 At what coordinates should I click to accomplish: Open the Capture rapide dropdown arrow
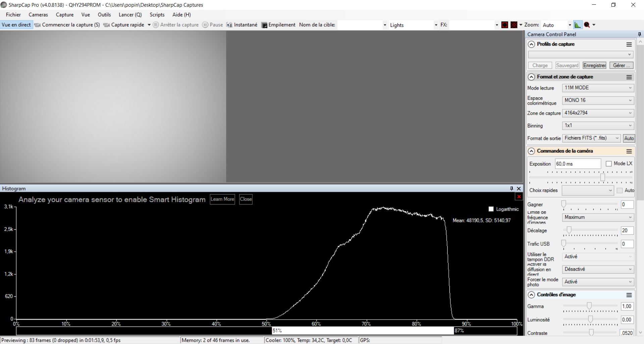click(149, 25)
